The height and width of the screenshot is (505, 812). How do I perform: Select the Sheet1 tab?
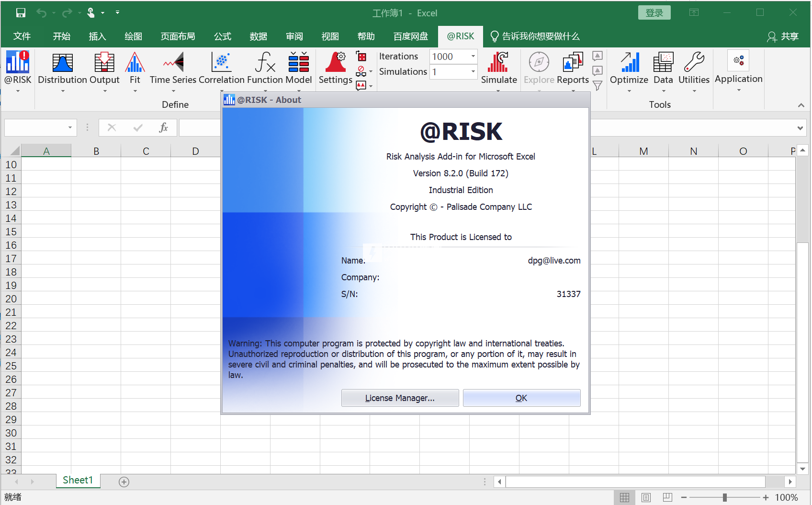click(x=78, y=481)
